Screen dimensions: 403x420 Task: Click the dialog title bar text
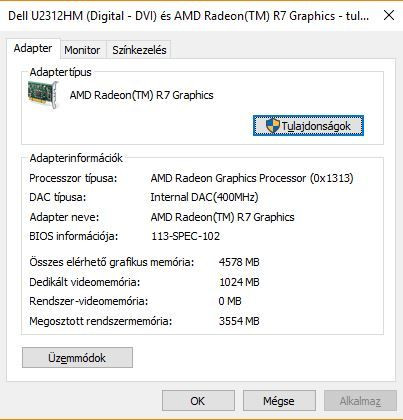(188, 16)
